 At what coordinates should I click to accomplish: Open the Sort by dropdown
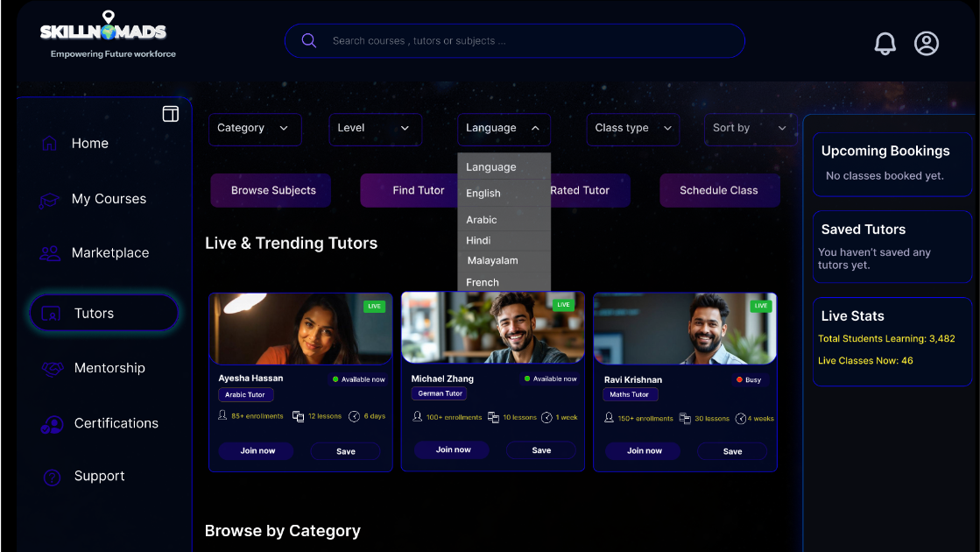tap(749, 129)
